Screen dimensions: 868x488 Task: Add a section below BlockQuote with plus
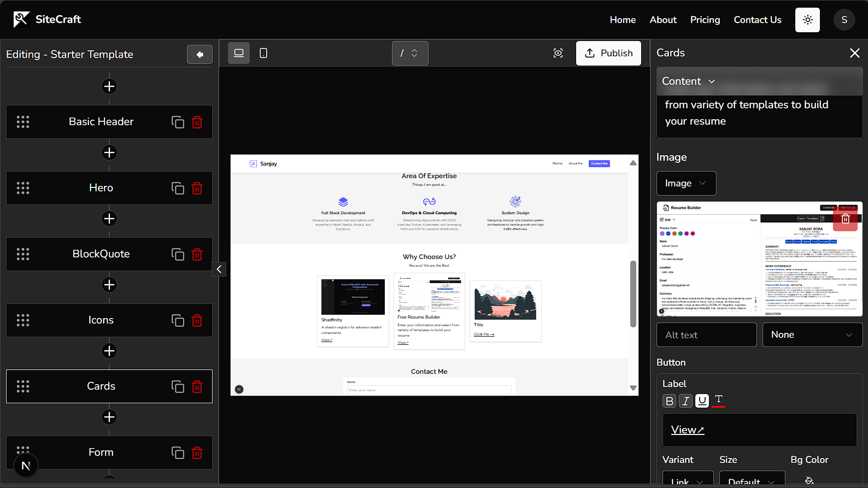(x=109, y=285)
